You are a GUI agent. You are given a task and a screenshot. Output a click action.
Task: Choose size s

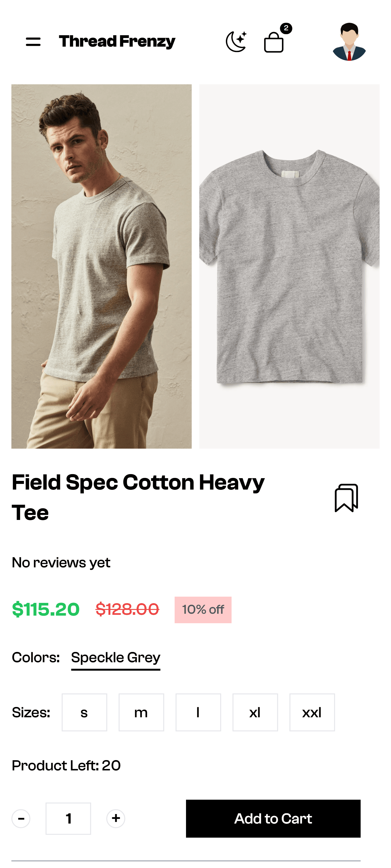pos(84,712)
